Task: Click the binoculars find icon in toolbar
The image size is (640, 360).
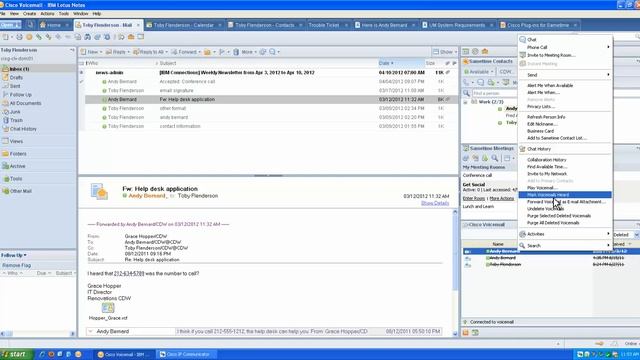Action: (87, 37)
